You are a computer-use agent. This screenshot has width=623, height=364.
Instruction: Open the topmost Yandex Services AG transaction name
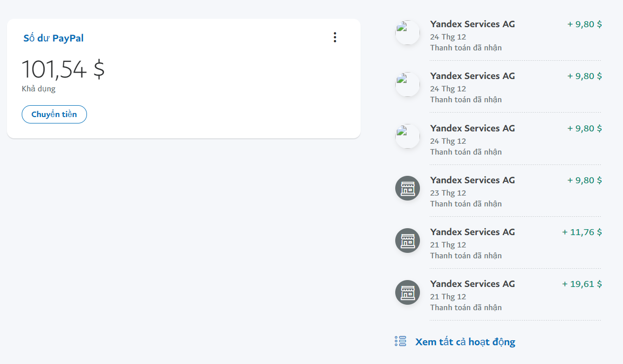click(472, 24)
